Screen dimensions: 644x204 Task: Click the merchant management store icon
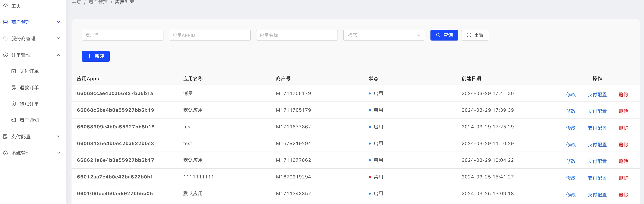click(5, 22)
